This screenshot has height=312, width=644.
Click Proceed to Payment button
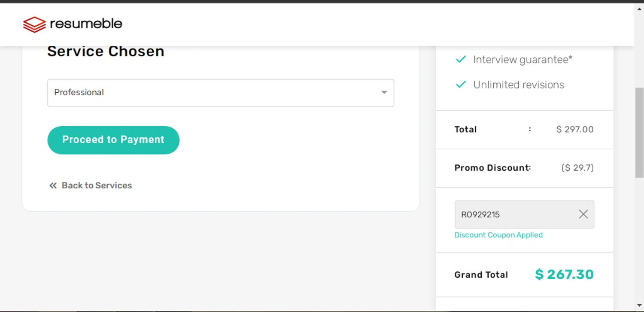pyautogui.click(x=113, y=140)
